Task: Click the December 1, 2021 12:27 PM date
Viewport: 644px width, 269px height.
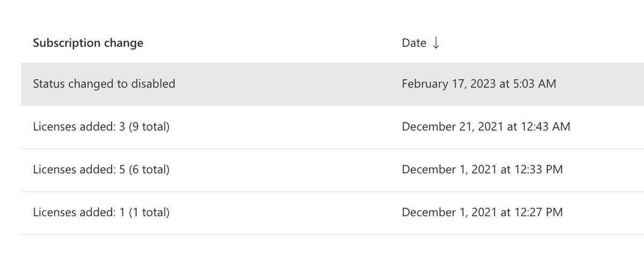Action: click(482, 213)
